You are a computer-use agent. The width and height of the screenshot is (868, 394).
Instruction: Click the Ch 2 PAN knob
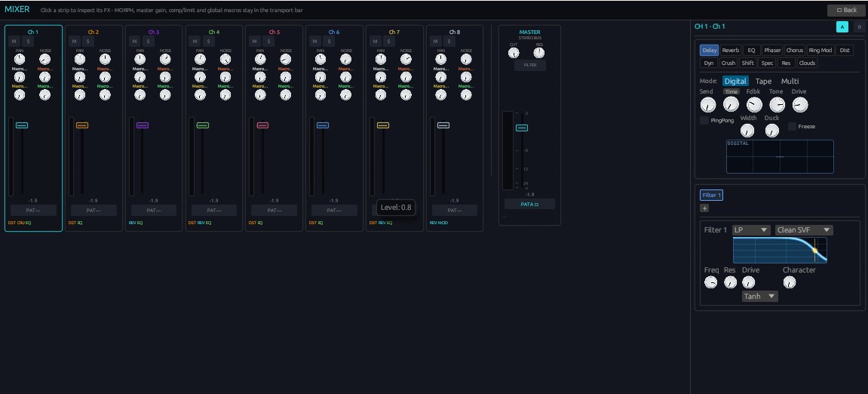click(80, 60)
